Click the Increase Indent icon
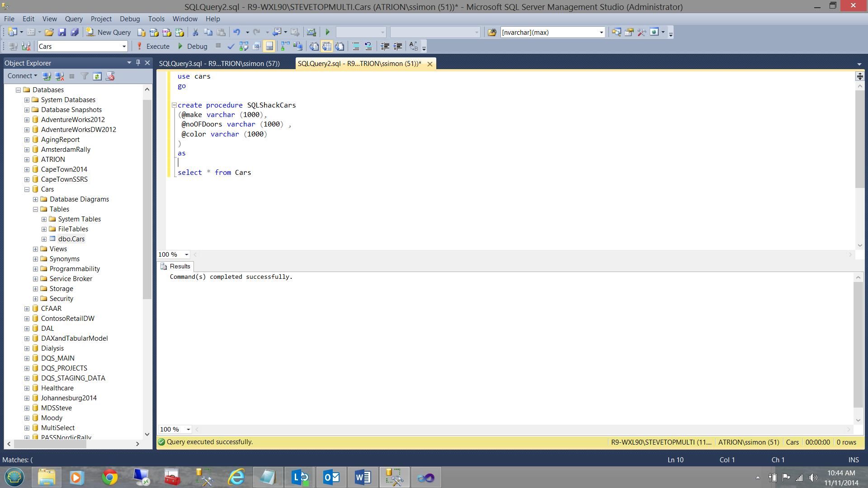 click(398, 47)
